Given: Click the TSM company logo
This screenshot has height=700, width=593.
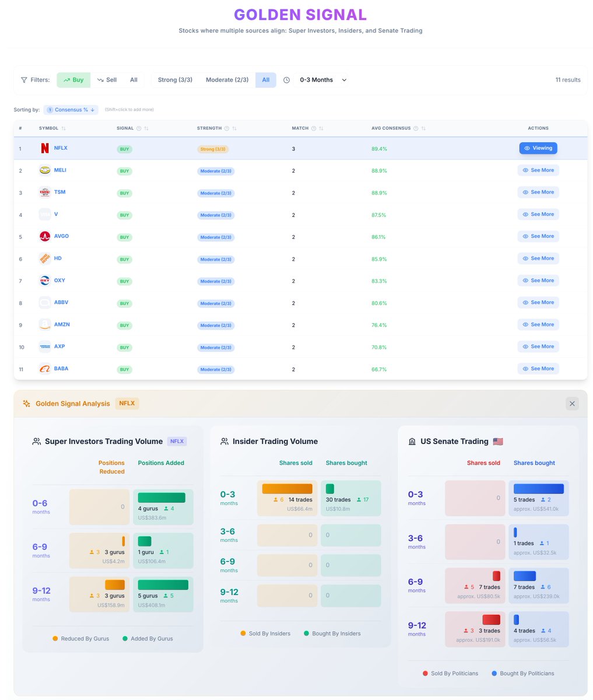Looking at the screenshot, I should [45, 192].
